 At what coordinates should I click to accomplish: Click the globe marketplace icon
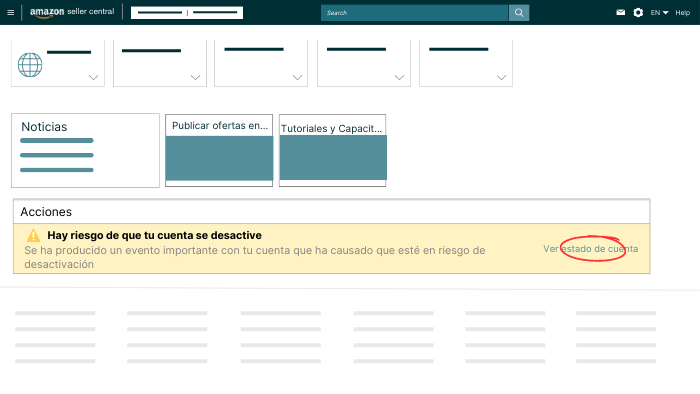[x=30, y=65]
